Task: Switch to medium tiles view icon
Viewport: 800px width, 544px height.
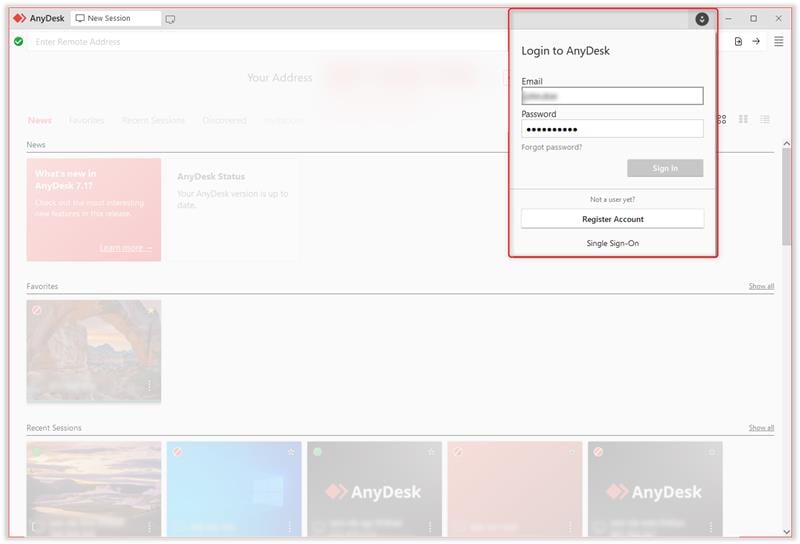Action: [743, 119]
